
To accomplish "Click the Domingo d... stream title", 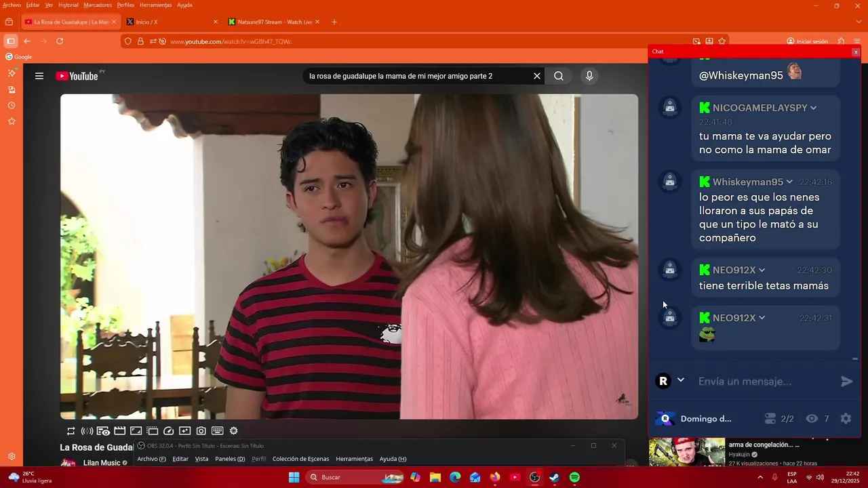I will coord(706,419).
